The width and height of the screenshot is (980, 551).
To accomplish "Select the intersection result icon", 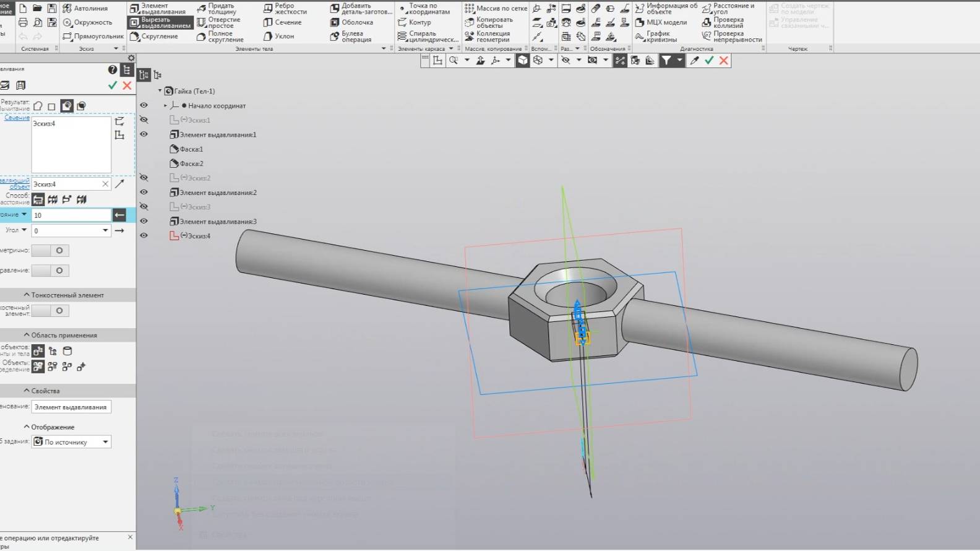I will pos(82,106).
